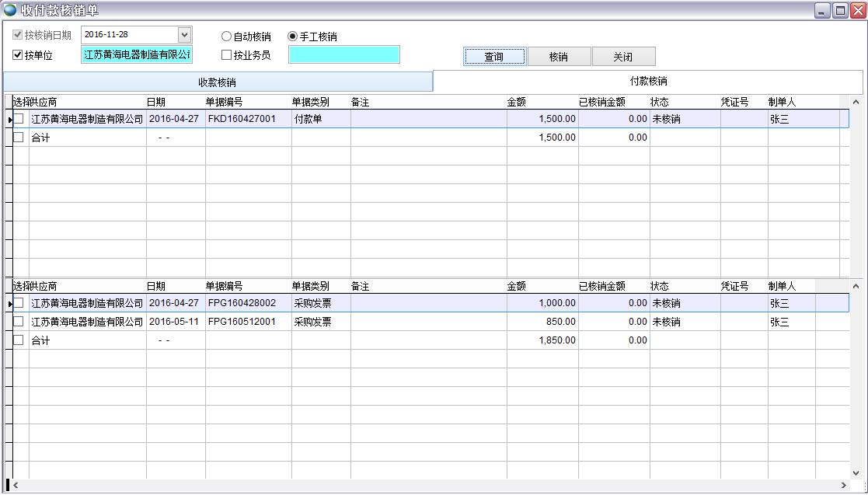This screenshot has width=868, height=495.
Task: Click the cyan 业务员 input field
Action: click(343, 54)
